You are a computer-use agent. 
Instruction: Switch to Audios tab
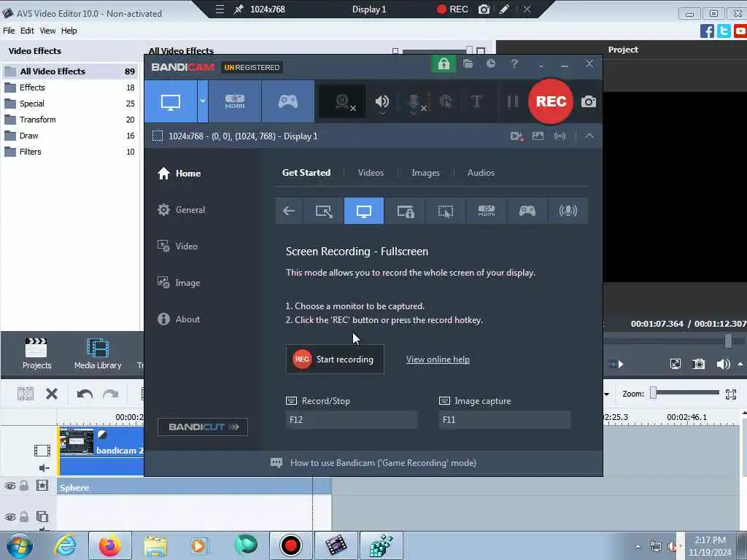tap(481, 173)
